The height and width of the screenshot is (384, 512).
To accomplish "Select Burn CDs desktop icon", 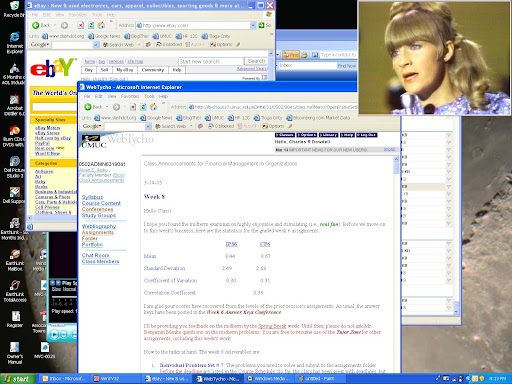I will [x=14, y=136].
